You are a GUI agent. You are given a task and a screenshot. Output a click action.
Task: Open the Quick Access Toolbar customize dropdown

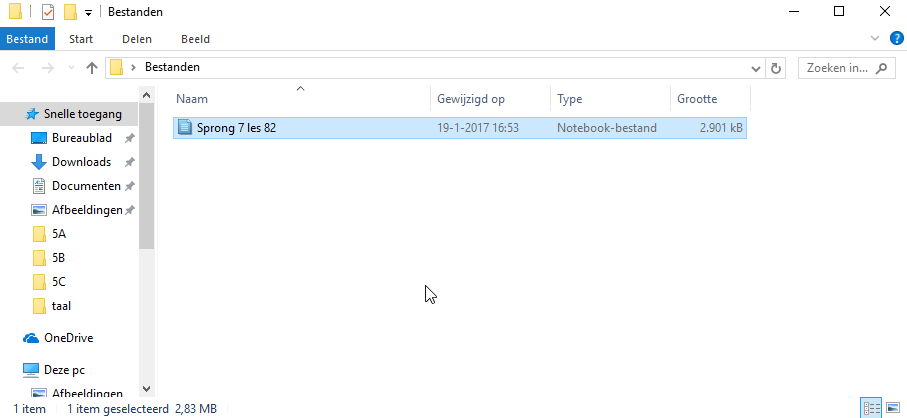(88, 13)
